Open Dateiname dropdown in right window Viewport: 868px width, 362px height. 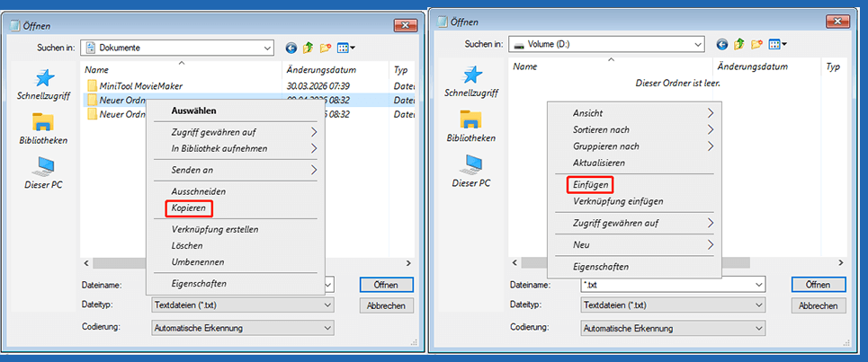coord(759,285)
